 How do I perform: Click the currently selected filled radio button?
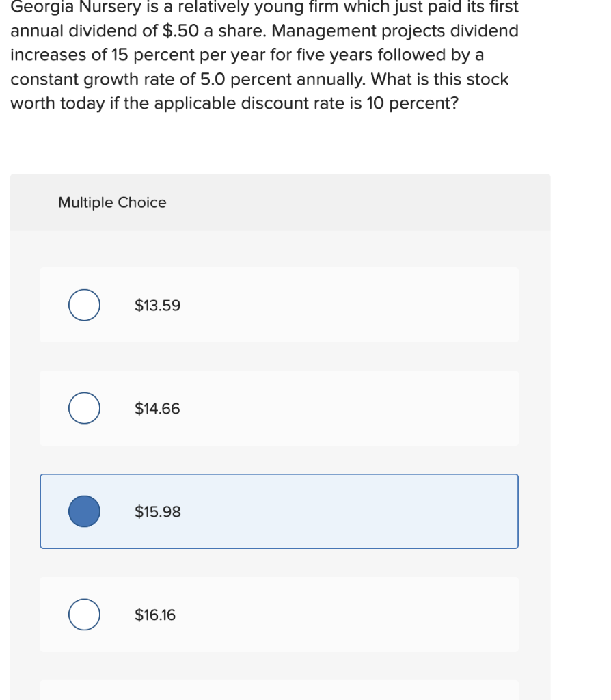pyautogui.click(x=83, y=511)
